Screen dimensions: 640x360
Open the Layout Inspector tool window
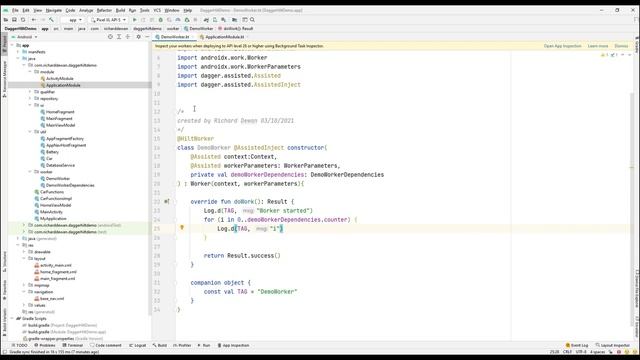click(x=613, y=345)
